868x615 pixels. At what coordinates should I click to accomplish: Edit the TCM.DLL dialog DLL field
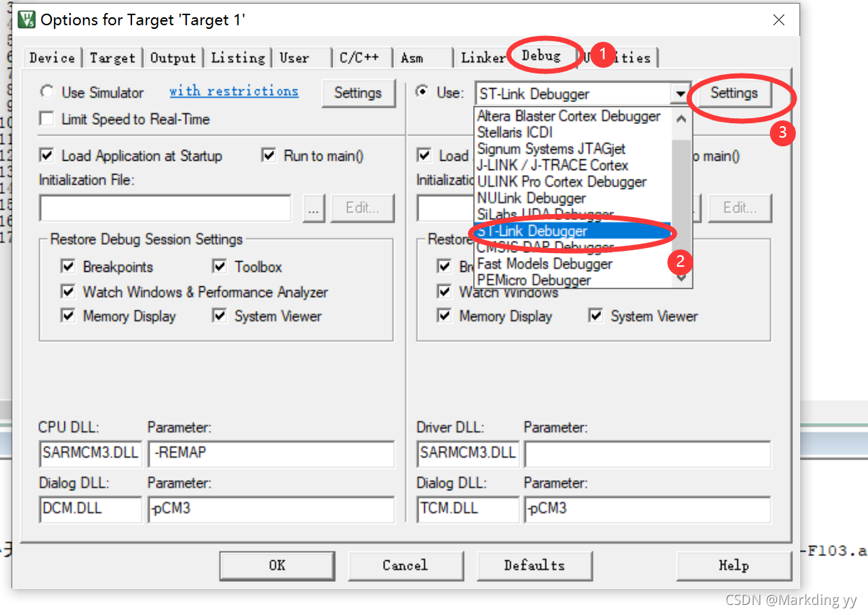468,509
